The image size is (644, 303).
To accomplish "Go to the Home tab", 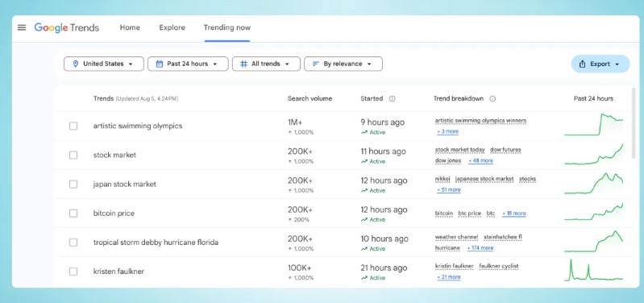I will point(130,27).
